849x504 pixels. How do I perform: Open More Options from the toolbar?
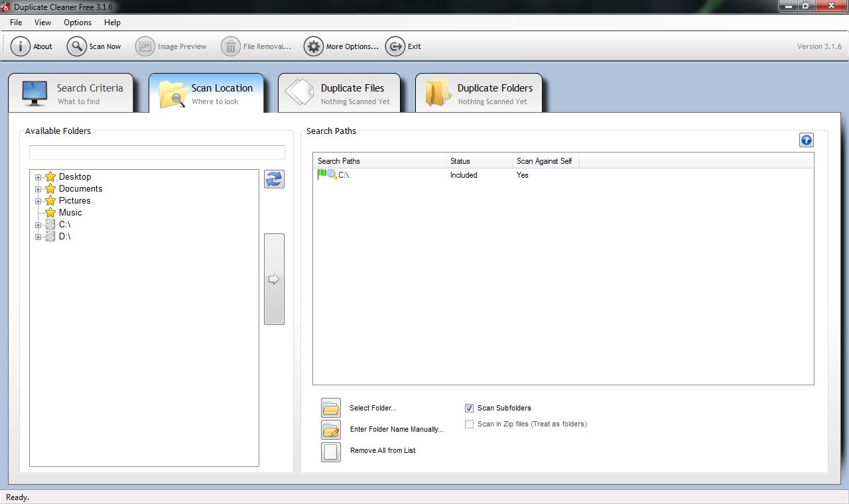342,46
